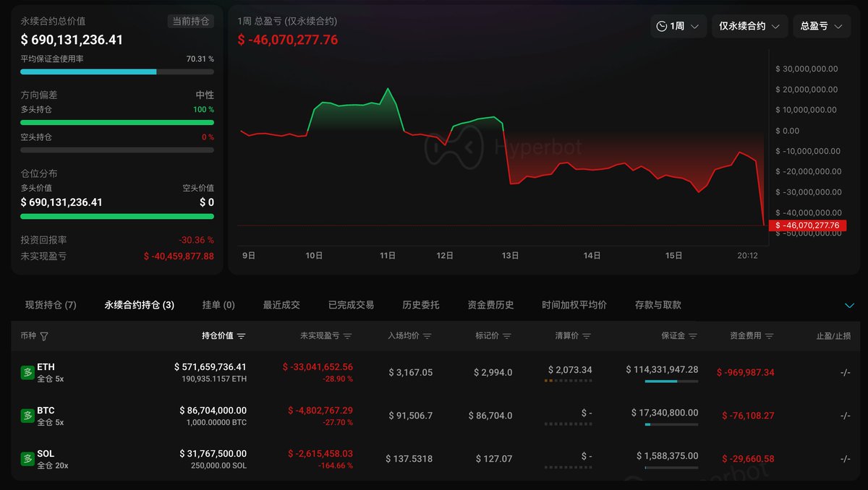This screenshot has height=490, width=868.
Task: Click the red $-46,070,277.76 chart price tag
Action: coord(807,225)
